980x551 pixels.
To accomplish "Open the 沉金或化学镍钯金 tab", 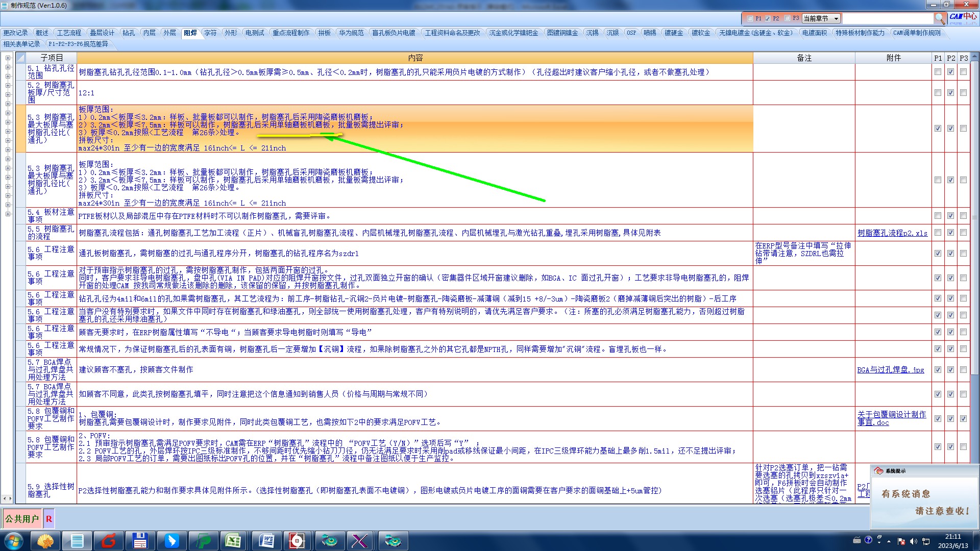I will [513, 33].
